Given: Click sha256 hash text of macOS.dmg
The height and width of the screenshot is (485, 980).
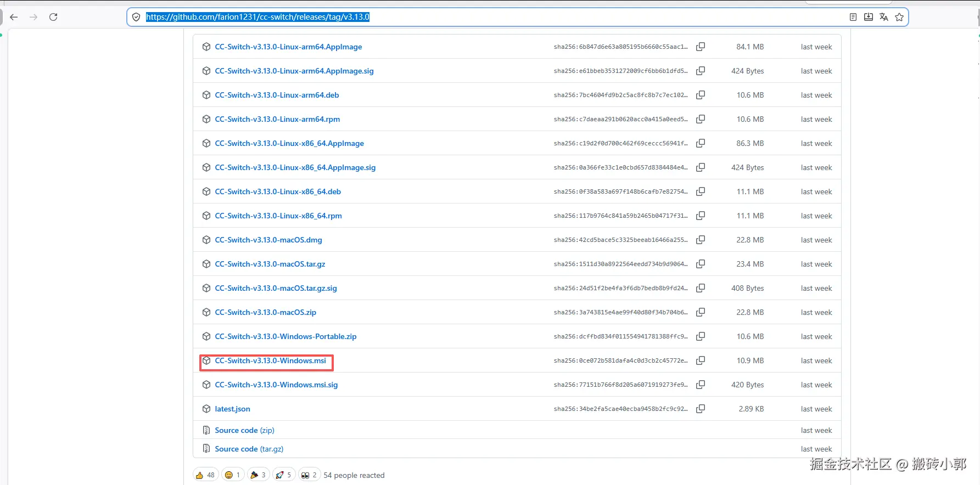Looking at the screenshot, I should (620, 240).
